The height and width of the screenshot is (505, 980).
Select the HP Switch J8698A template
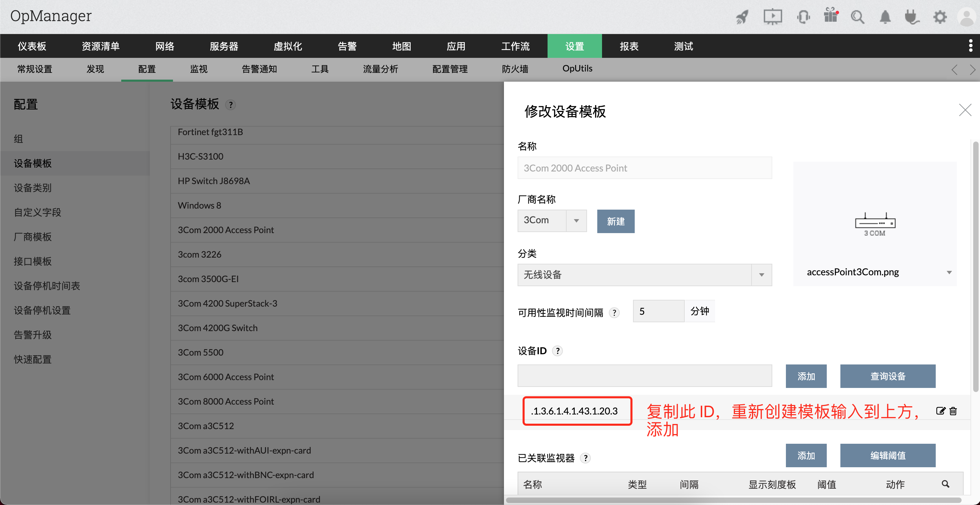coord(337,181)
